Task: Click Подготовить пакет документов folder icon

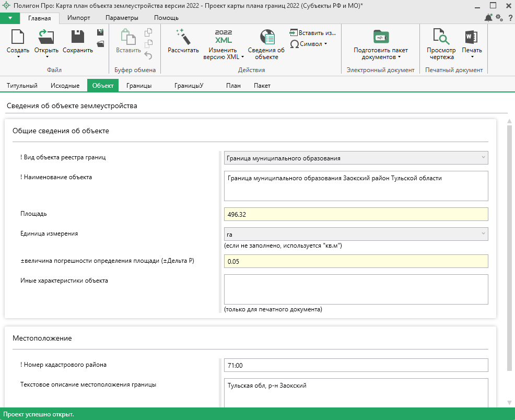Action: 380,37
